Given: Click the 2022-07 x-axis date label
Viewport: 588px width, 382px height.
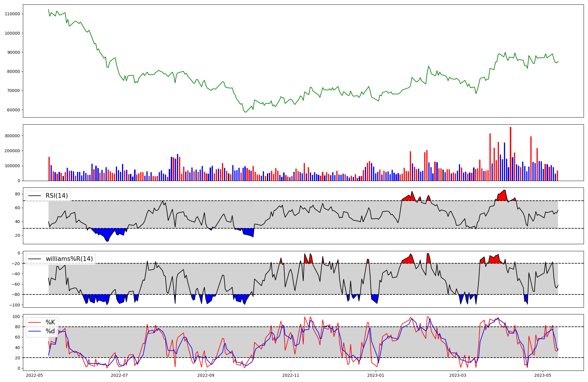Looking at the screenshot, I should click(120, 375).
